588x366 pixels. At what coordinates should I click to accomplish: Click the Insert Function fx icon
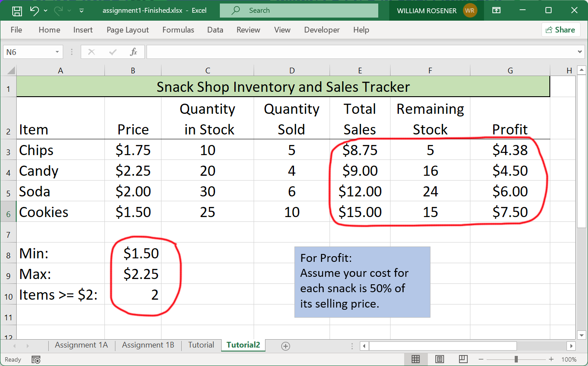click(x=134, y=52)
